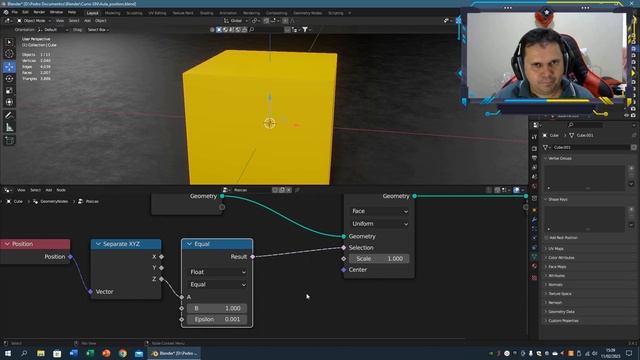Screen dimensions: 640x360
Task: Open File Explorer from taskbar
Action: tap(40, 353)
